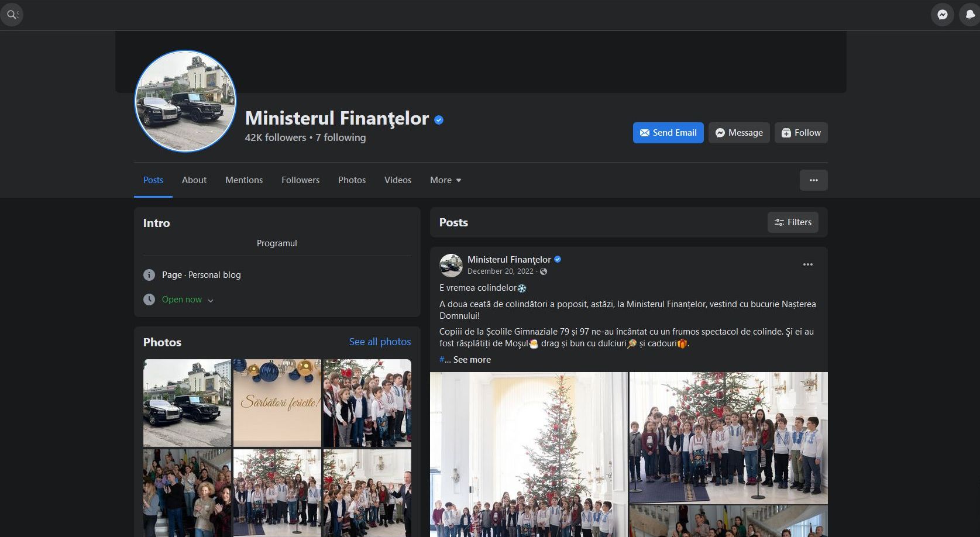Go to the Videos tab
Viewport: 980px width, 537px height.
tap(398, 180)
